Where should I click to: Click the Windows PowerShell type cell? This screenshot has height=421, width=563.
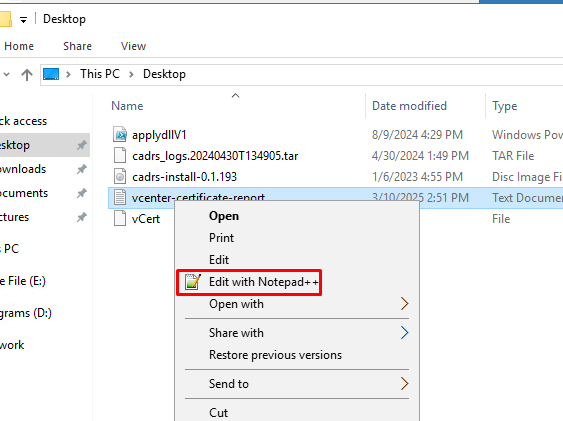pos(527,135)
